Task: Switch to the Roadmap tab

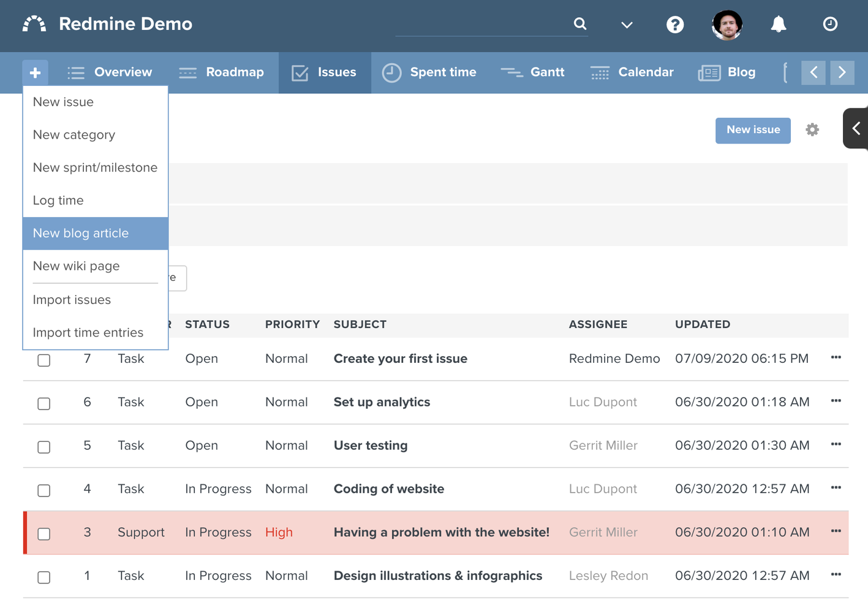Action: 221,73
